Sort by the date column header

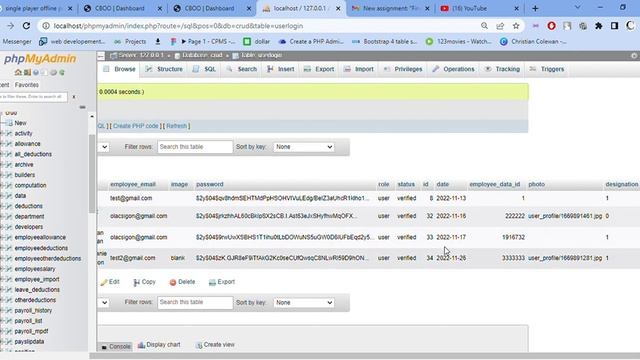pyautogui.click(x=442, y=184)
